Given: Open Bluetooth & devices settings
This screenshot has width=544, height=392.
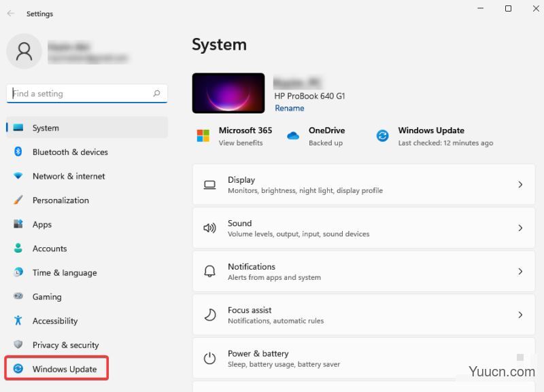Looking at the screenshot, I should point(87,152).
